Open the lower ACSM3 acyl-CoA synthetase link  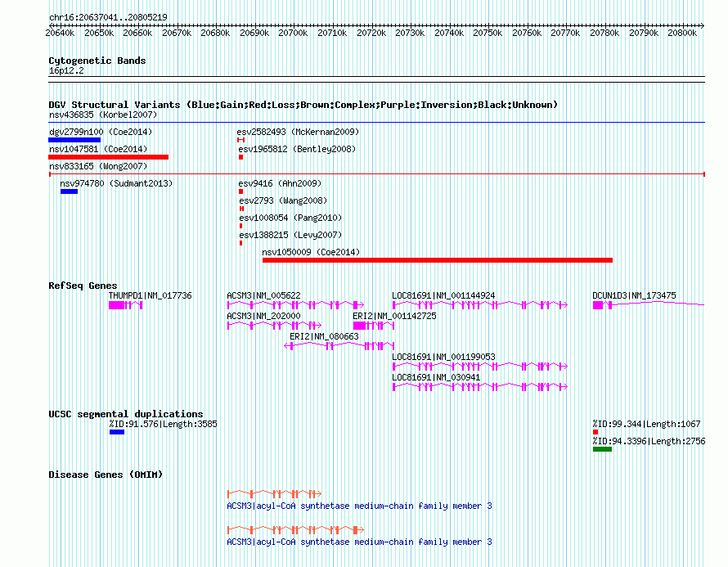[359, 542]
